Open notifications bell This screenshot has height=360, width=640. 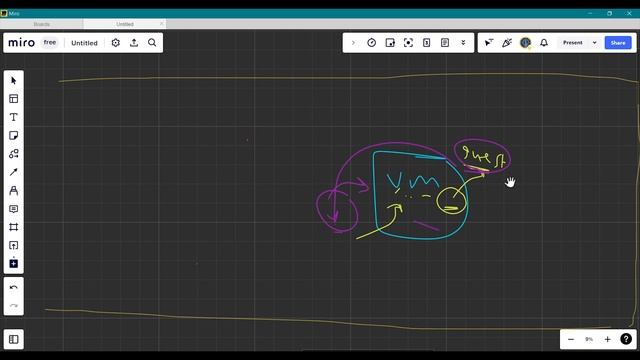[x=544, y=43]
